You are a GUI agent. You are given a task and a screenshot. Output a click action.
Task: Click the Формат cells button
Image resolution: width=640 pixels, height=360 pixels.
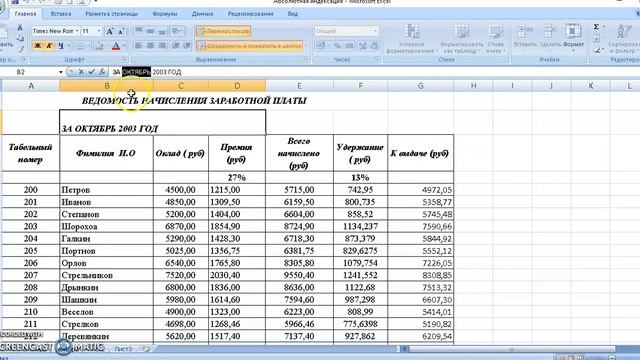[x=573, y=37]
